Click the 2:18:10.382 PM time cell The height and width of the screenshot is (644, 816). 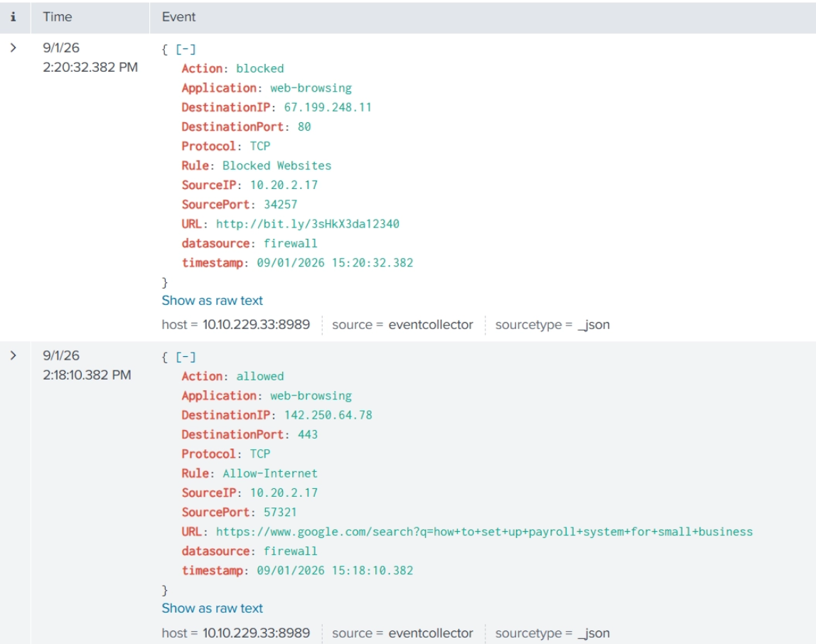pos(87,365)
